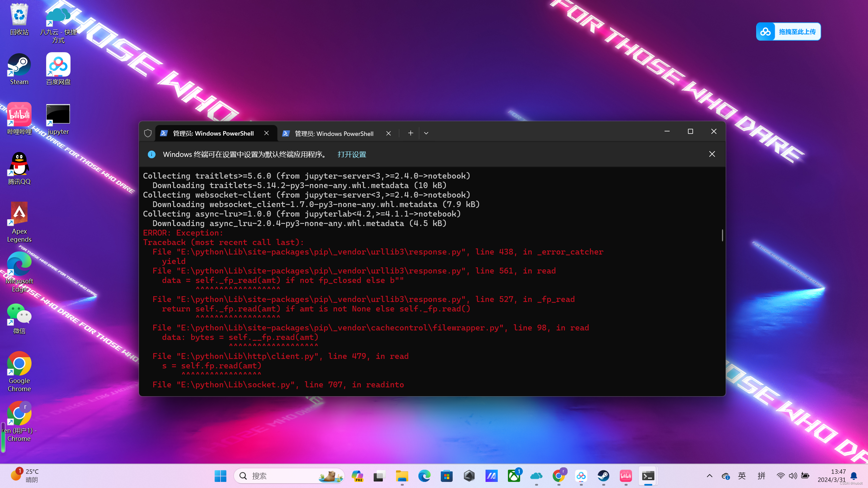Viewport: 868px width, 488px height.
Task: Click the terminal vertical scrollbar thumb
Action: (x=722, y=235)
